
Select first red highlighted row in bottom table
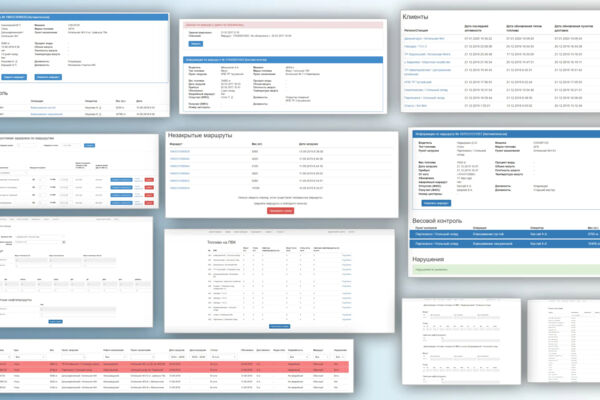174,364
